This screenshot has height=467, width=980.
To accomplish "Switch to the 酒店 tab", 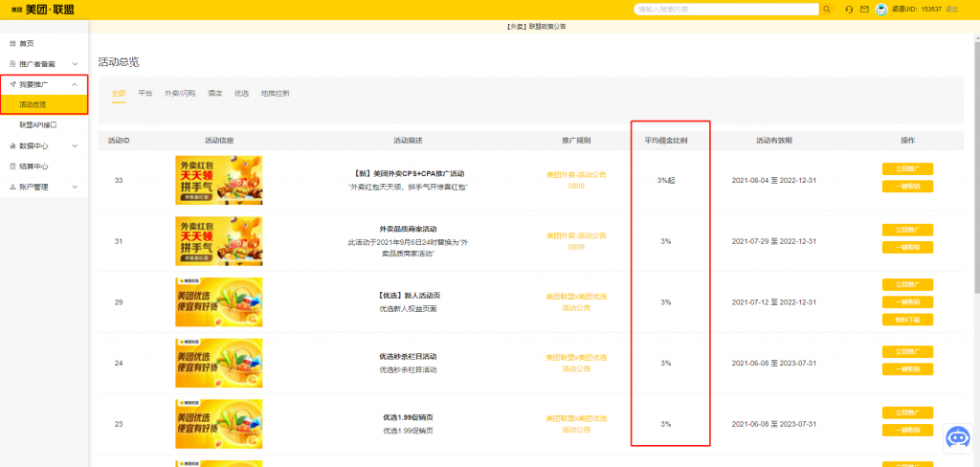I will (215, 93).
